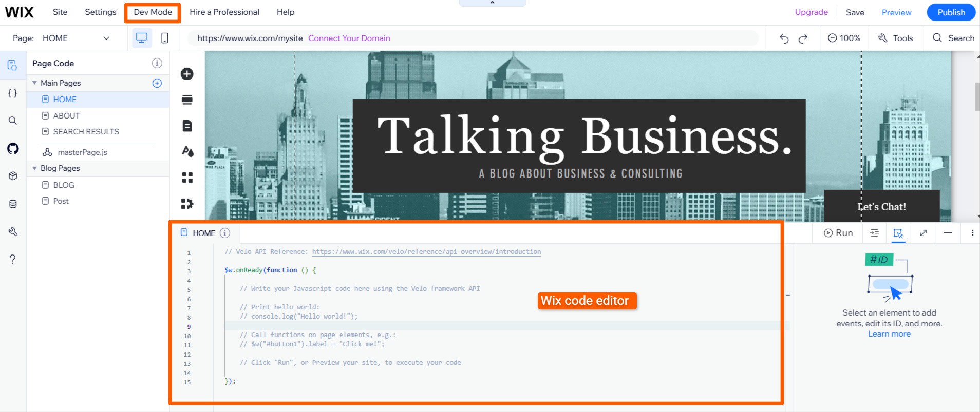The height and width of the screenshot is (412, 980).
Task: Click the Add Elements plus button
Action: pyautogui.click(x=187, y=74)
